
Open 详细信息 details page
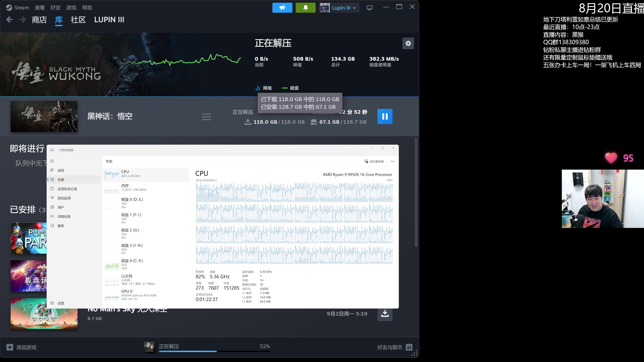(74, 217)
